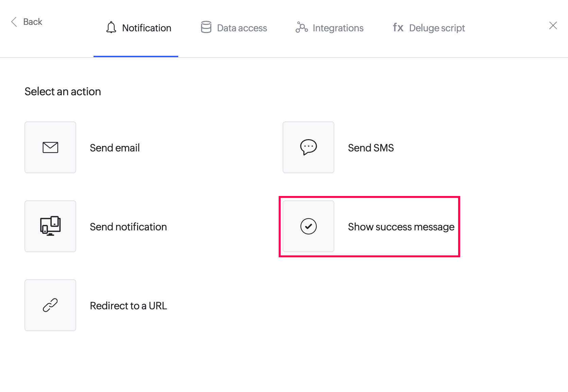Click the Redirect to a URL link icon
The width and height of the screenshot is (568, 392).
pos(50,305)
